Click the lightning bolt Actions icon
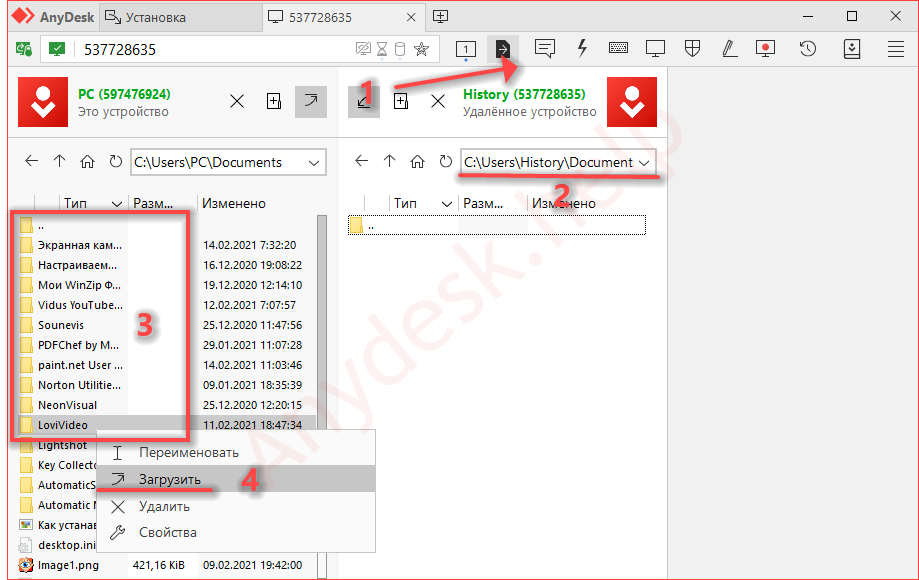 pos(582,48)
